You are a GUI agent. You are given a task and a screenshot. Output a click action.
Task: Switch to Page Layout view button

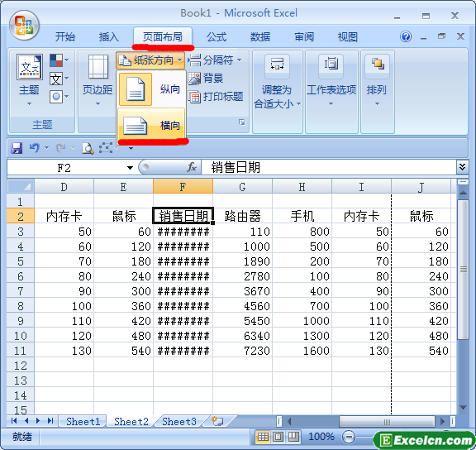coord(278,437)
